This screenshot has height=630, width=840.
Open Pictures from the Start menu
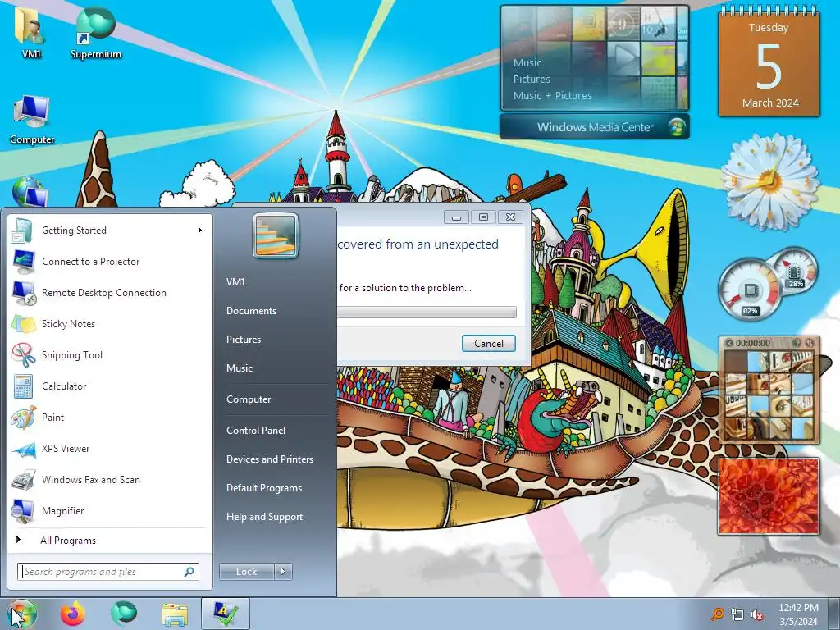tap(243, 340)
